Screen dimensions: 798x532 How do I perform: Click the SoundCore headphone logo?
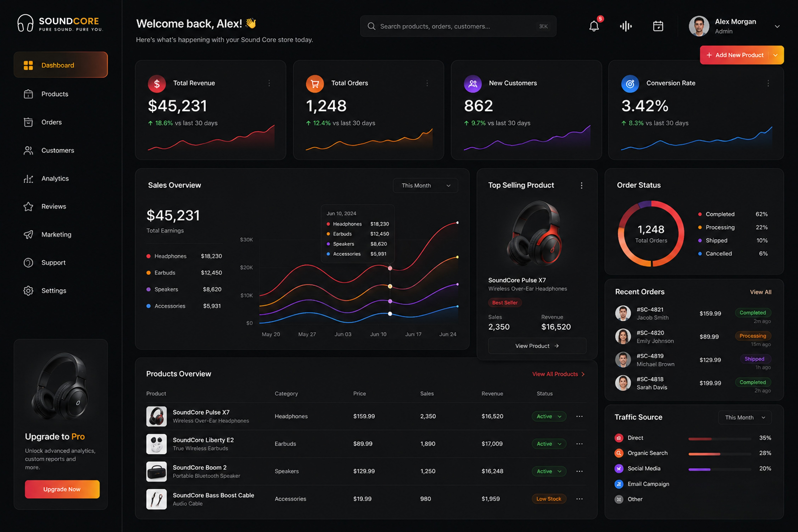point(25,23)
